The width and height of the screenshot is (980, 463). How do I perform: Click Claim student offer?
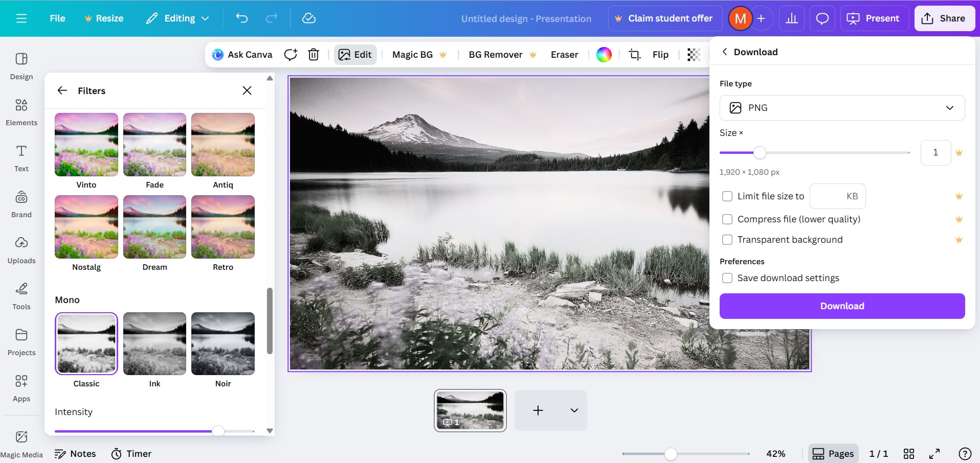665,18
